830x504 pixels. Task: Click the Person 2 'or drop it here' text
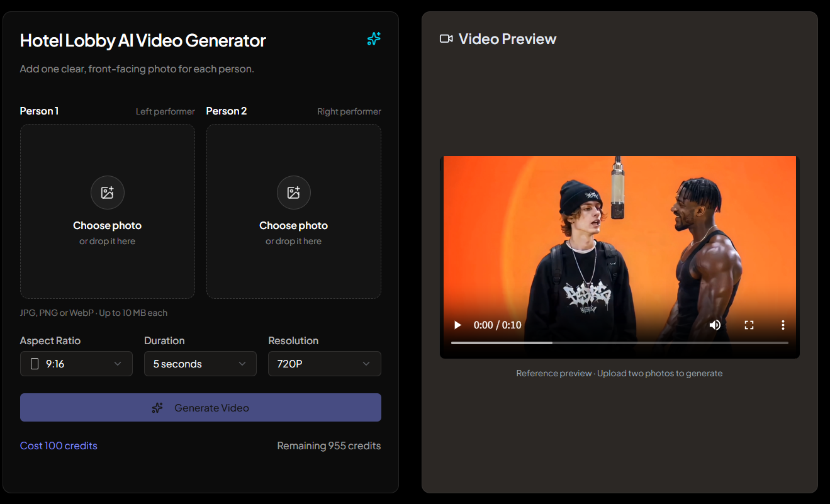click(x=294, y=242)
